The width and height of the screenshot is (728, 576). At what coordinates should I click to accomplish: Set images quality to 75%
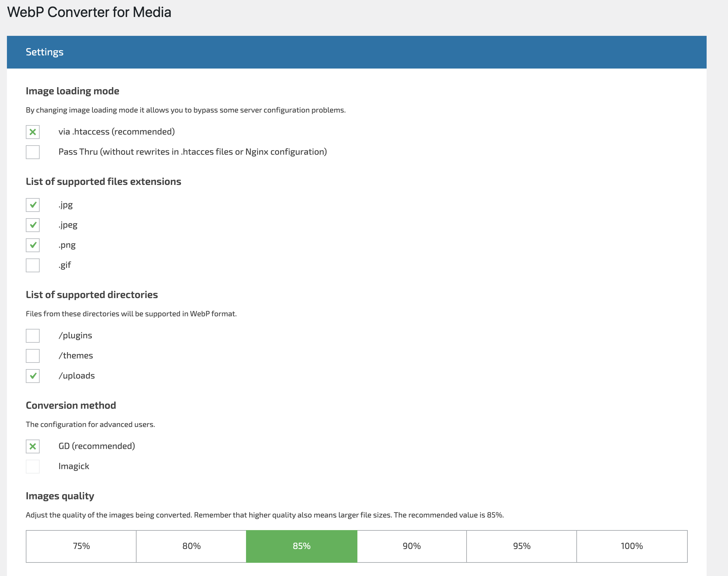81,546
